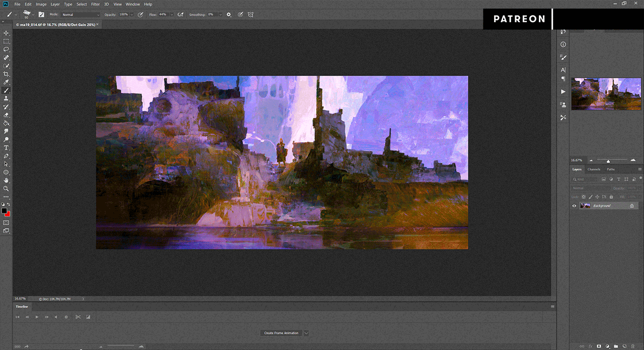Viewport: 644px width, 350px height.
Task: Open the Smoothing dropdown arrow
Action: click(220, 15)
